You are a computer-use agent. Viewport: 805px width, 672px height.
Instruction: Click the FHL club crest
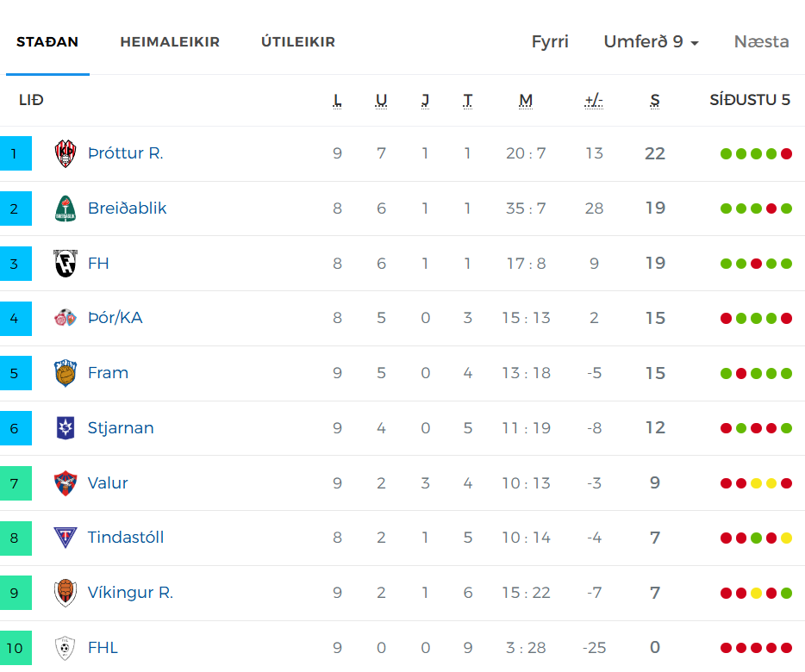66,648
